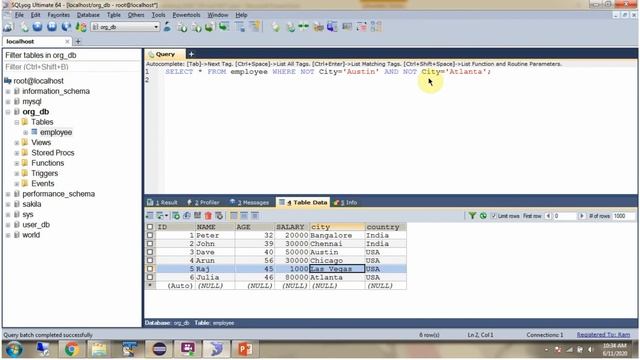
Task: Check the checkbox for the John row
Action: tap(150, 244)
